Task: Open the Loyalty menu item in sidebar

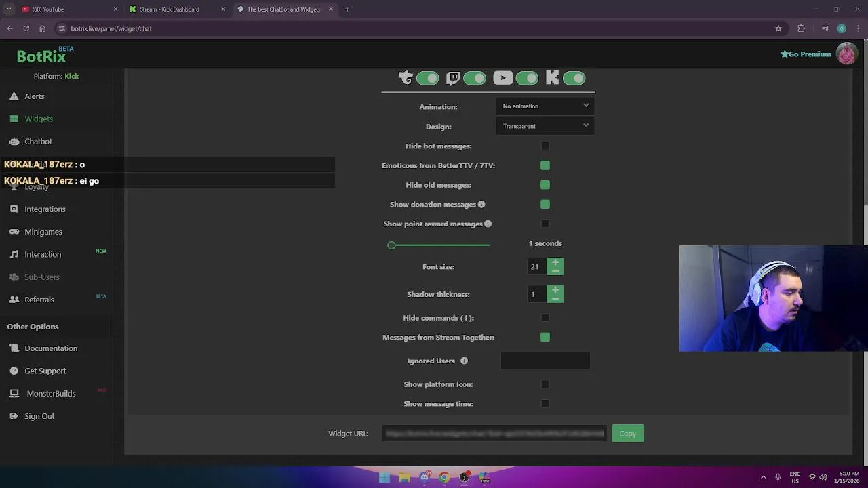Action: click(x=37, y=187)
